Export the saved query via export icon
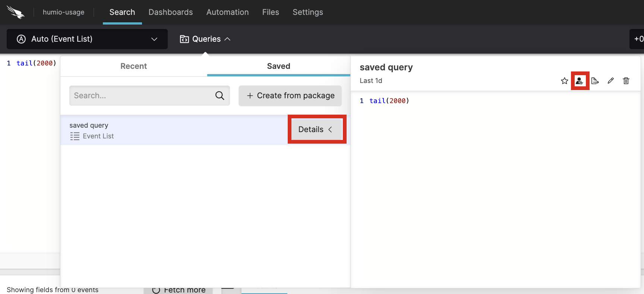 [595, 81]
